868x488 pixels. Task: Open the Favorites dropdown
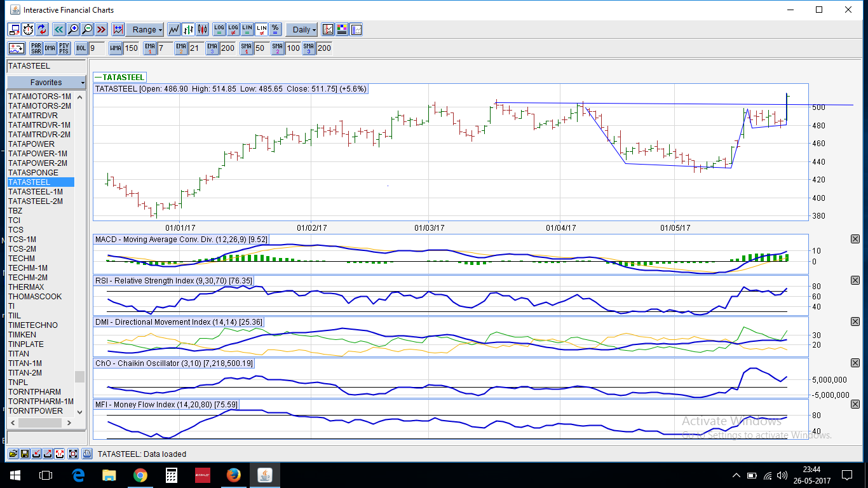point(46,83)
